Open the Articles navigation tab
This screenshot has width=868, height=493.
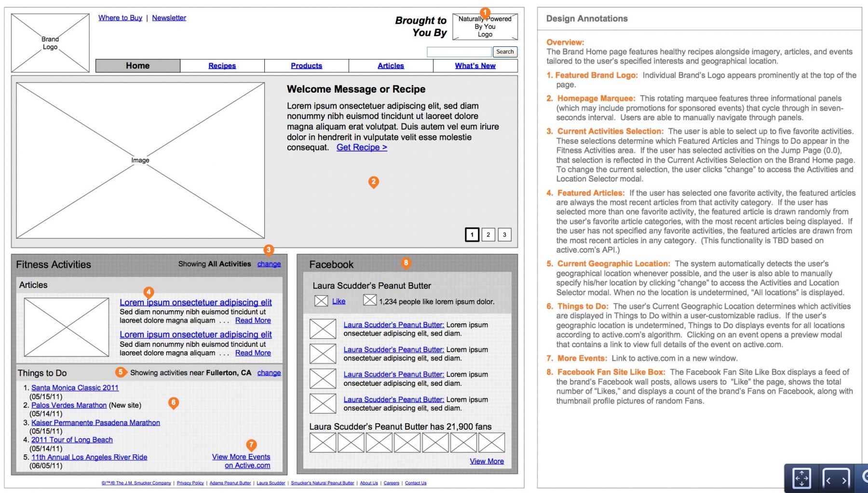click(391, 66)
